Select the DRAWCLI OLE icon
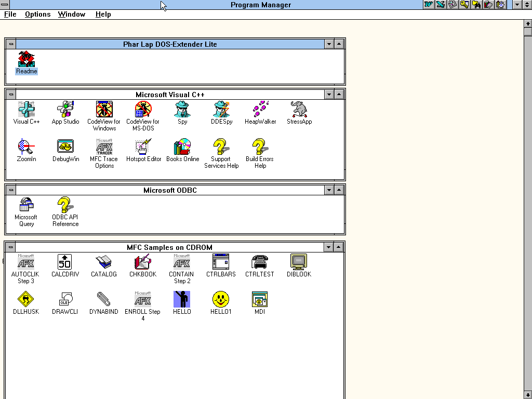Viewport: 532px width, 399px height. [x=65, y=299]
